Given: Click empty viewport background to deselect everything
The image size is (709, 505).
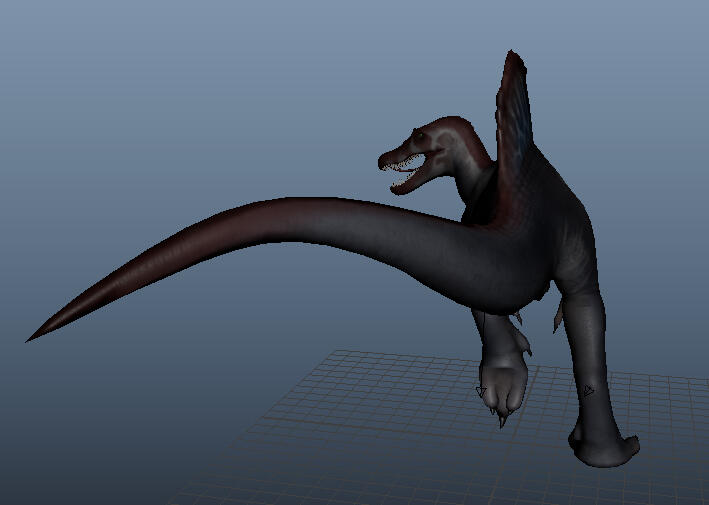Looking at the screenshot, I should [x=181, y=90].
